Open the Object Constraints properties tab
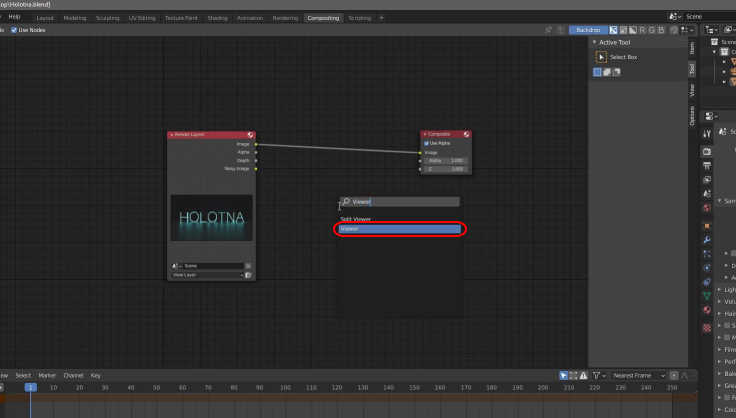This screenshot has width=736, height=418. (707, 282)
